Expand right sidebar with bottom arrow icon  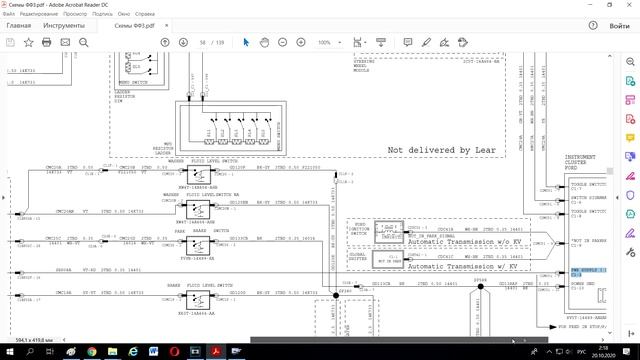[x=631, y=334]
